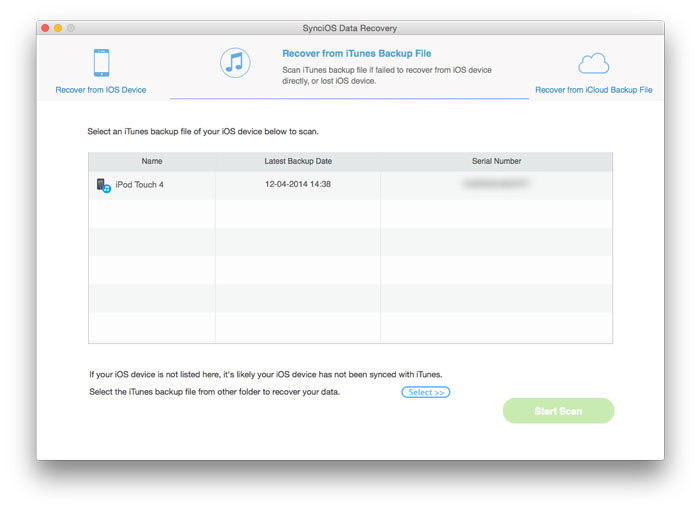700x511 pixels.
Task: Click the iTunes music note icon
Action: point(235,62)
